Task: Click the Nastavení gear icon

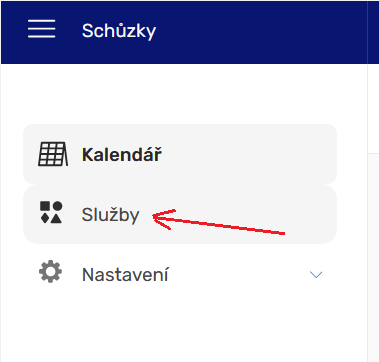Action: (50, 272)
